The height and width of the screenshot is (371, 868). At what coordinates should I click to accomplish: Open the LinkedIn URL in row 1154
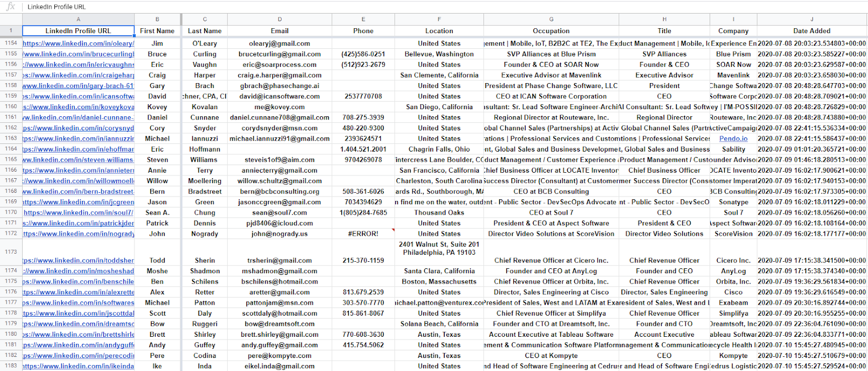tap(78, 43)
